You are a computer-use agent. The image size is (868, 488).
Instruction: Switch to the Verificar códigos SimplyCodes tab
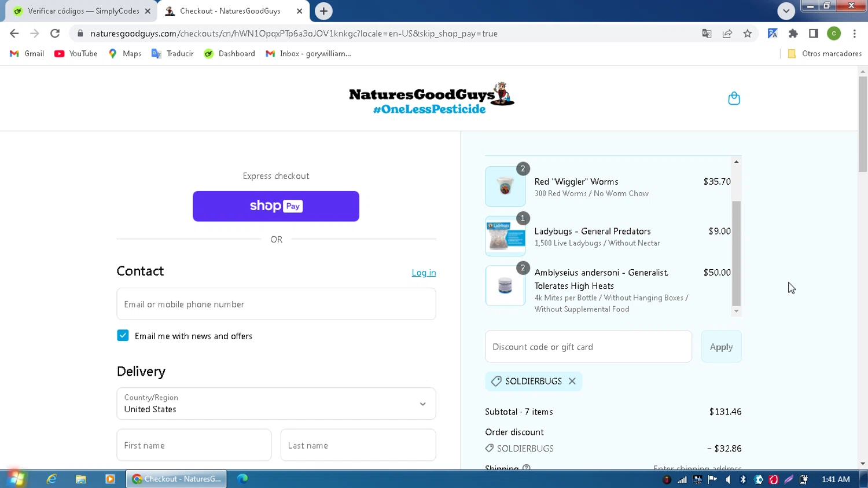81,11
